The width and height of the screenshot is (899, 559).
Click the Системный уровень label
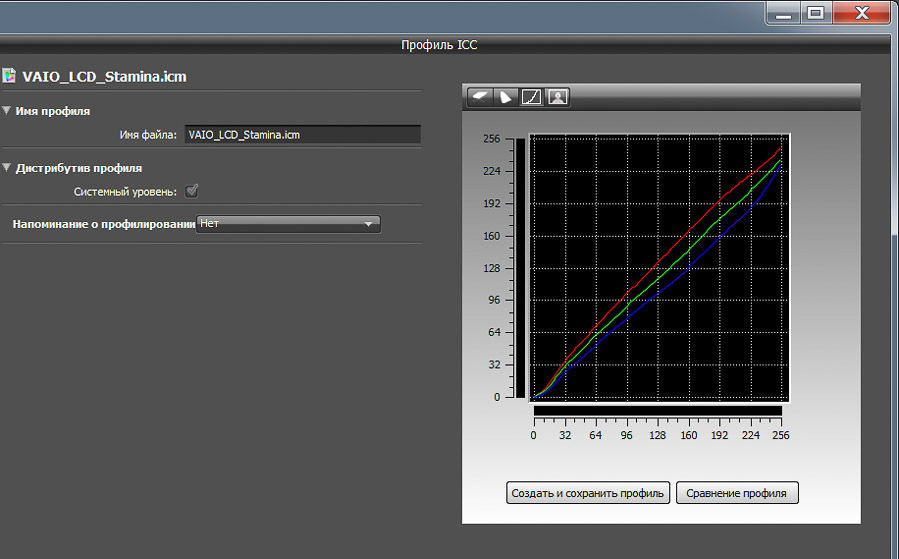pos(125,192)
